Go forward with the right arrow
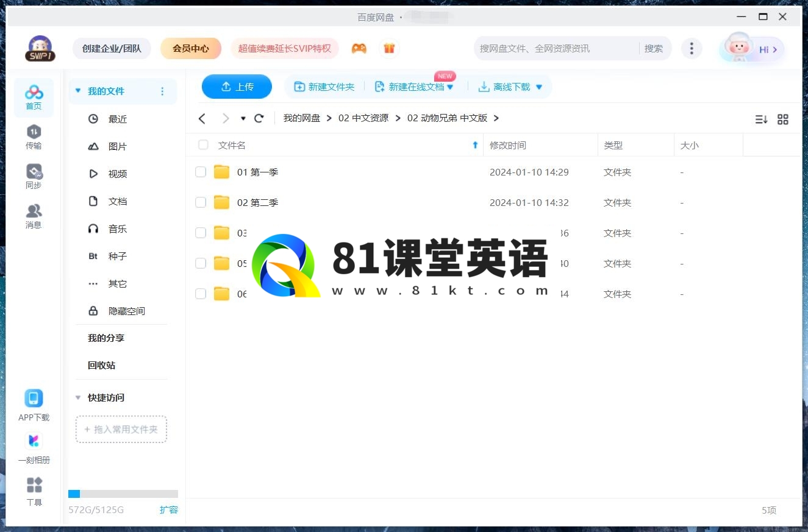Screen dimensions: 808x532 (226, 118)
